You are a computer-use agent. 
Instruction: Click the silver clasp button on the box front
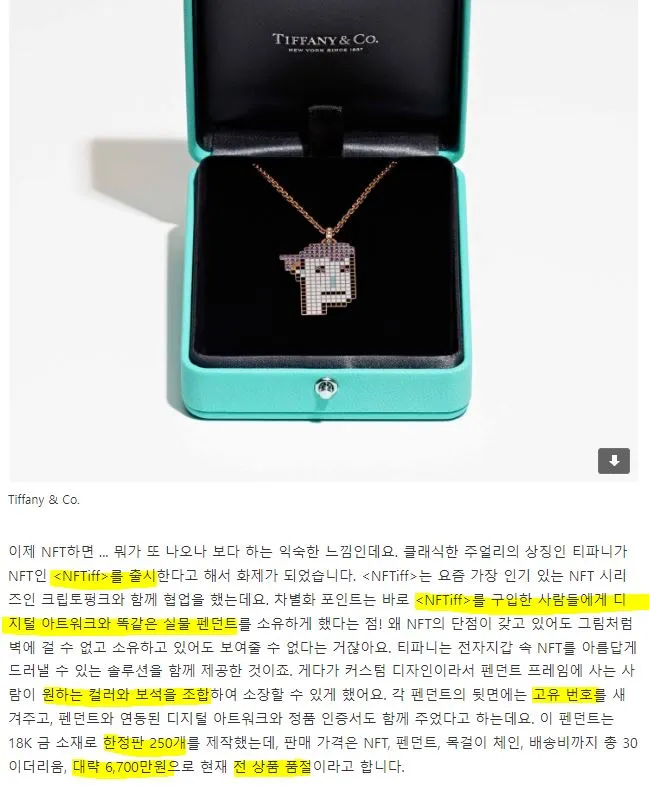tap(325, 387)
